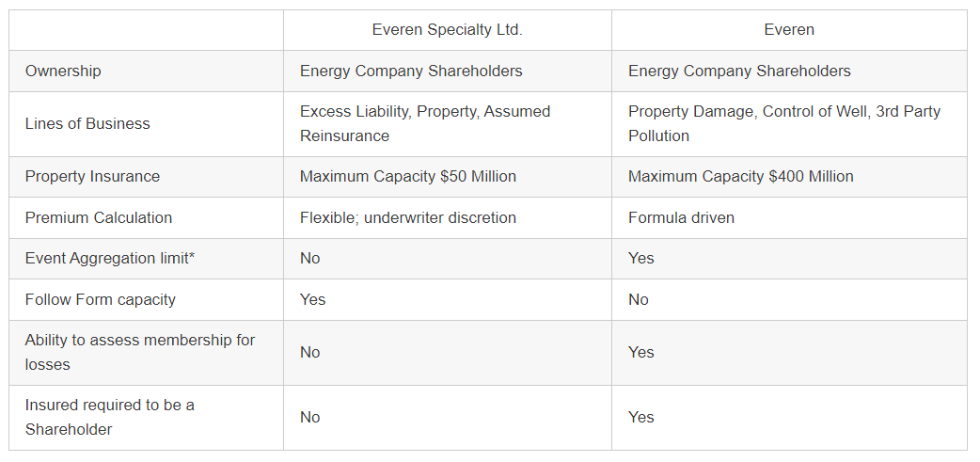The image size is (980, 462).
Task: Select the Ownership row label
Action: 62,71
